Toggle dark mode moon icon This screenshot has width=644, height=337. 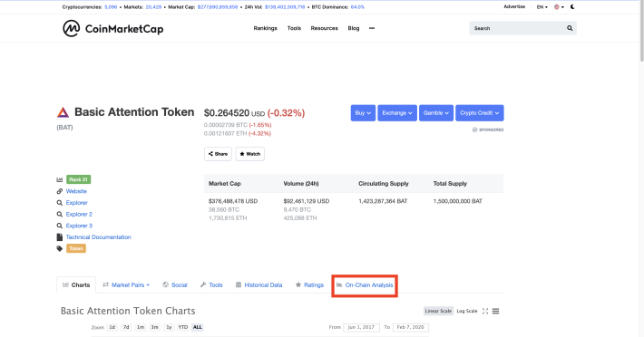[572, 7]
